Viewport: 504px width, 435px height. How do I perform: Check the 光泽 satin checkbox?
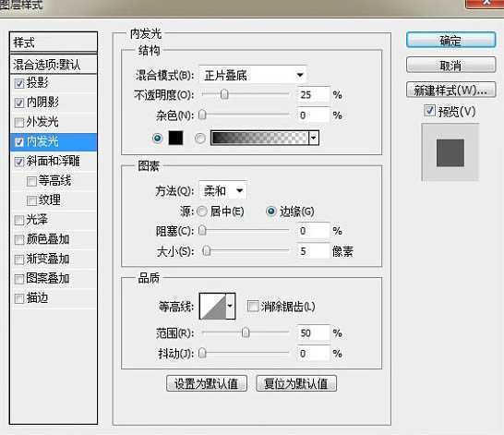tap(19, 220)
